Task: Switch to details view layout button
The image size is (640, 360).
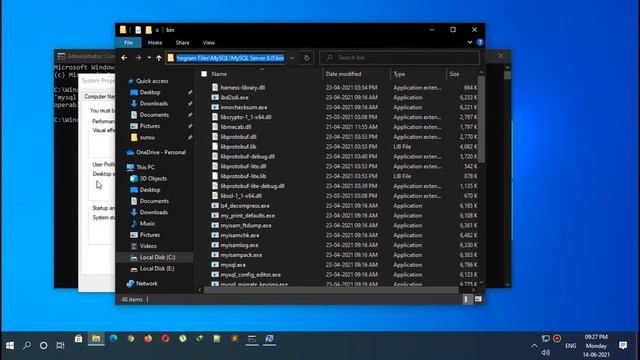Action: [x=467, y=299]
